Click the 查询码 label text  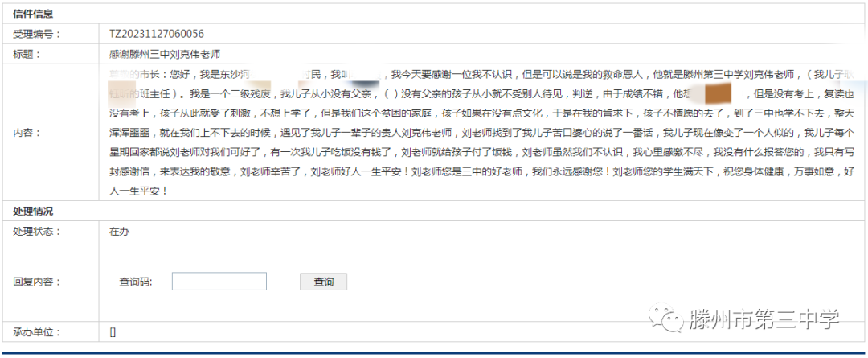click(136, 282)
